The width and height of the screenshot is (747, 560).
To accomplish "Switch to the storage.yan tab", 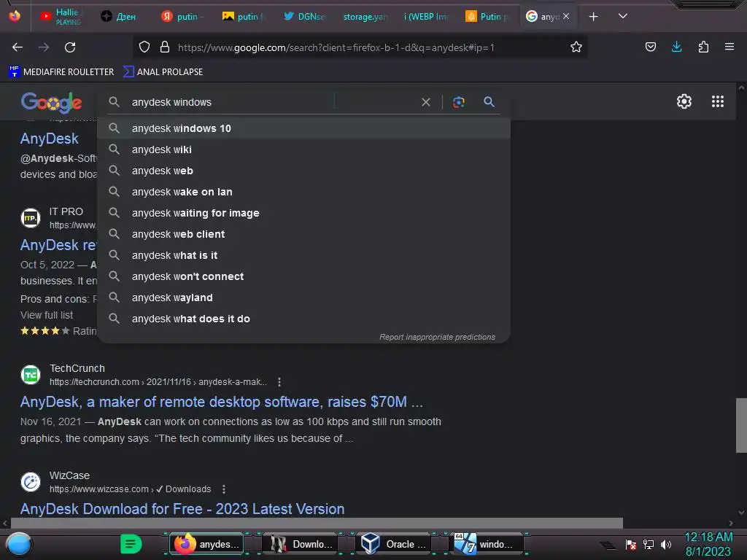I will click(365, 17).
